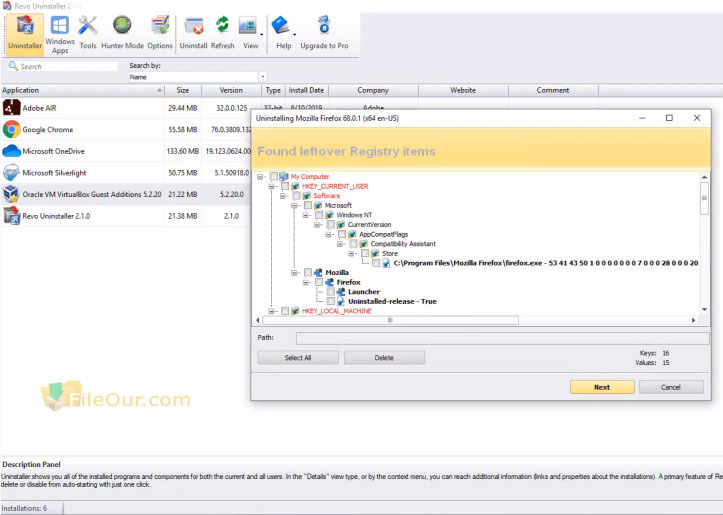Select the Compatibility Assistant tree item
Viewport: 723px width, 515px height.
click(x=403, y=244)
